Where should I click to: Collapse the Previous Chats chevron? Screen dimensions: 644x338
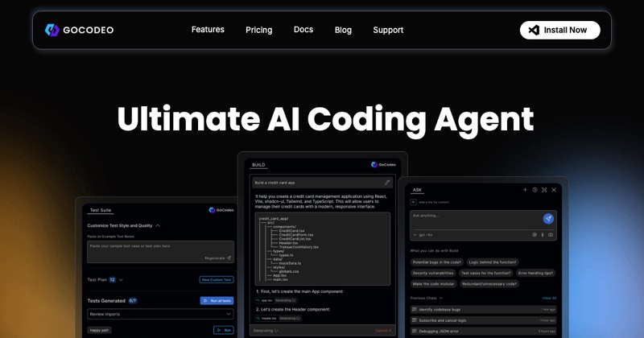tap(440, 298)
